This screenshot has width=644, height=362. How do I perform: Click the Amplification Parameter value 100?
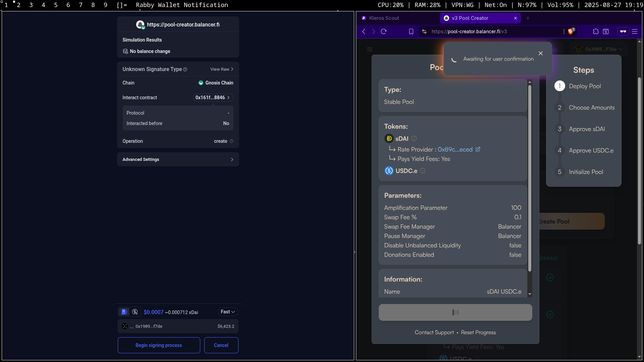516,208
